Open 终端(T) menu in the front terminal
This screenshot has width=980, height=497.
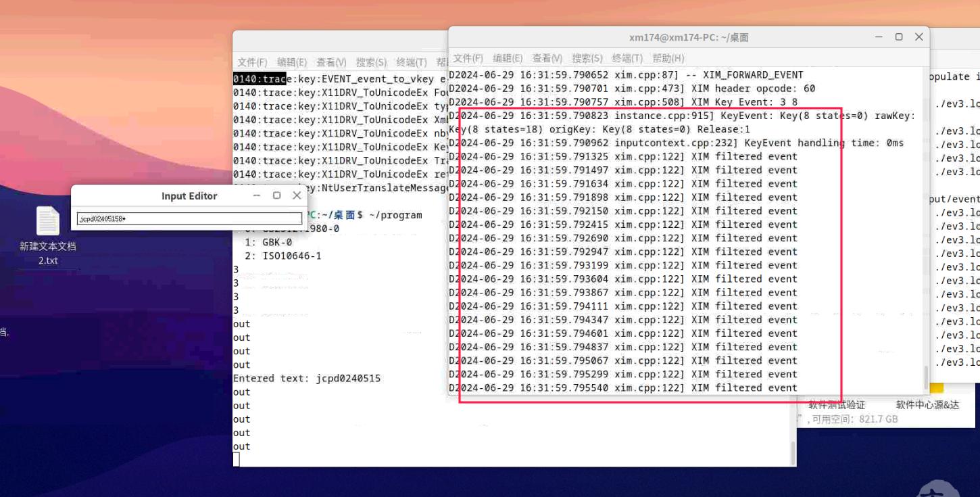click(627, 58)
